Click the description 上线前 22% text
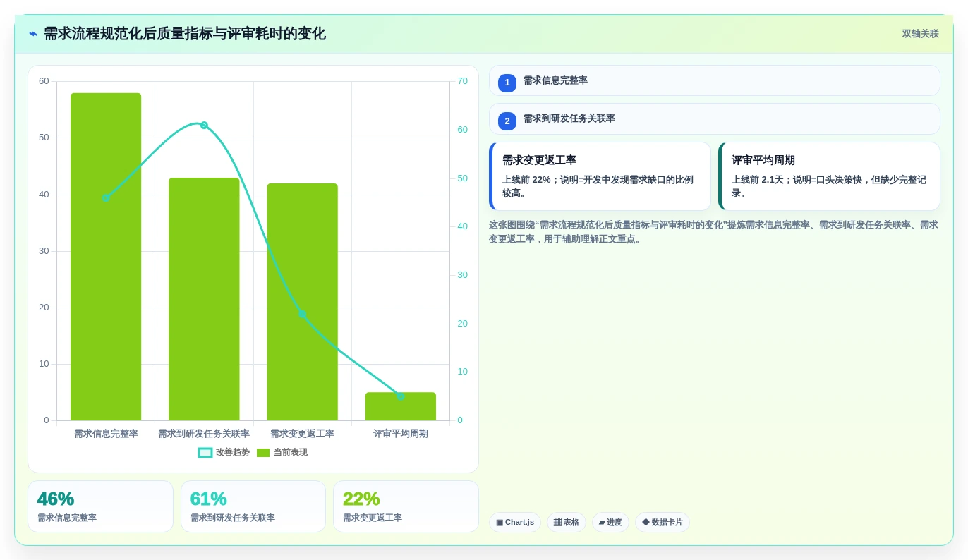The height and width of the screenshot is (560, 968). click(x=598, y=186)
